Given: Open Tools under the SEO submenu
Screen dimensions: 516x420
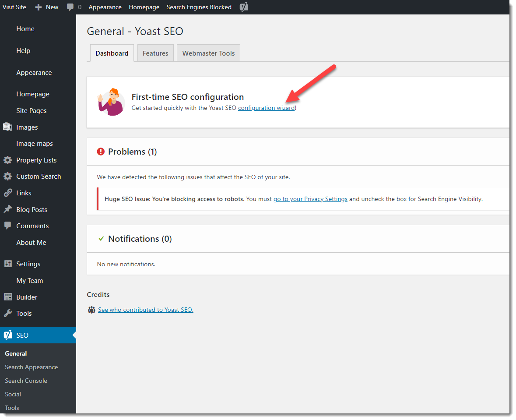Looking at the screenshot, I should (12, 408).
